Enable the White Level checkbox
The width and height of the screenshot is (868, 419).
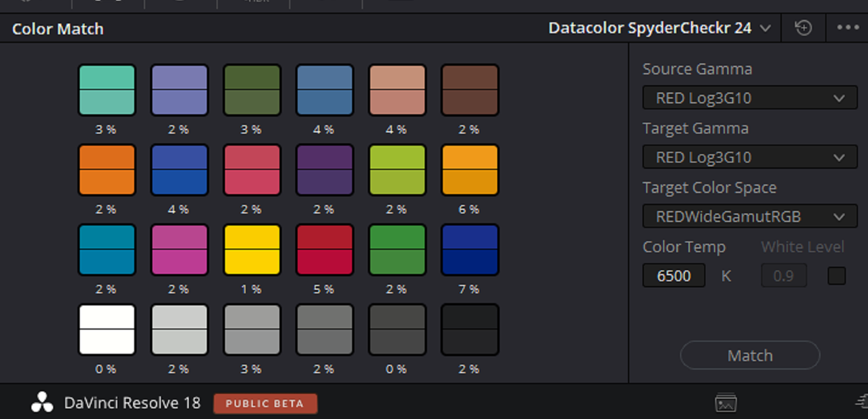[836, 276]
